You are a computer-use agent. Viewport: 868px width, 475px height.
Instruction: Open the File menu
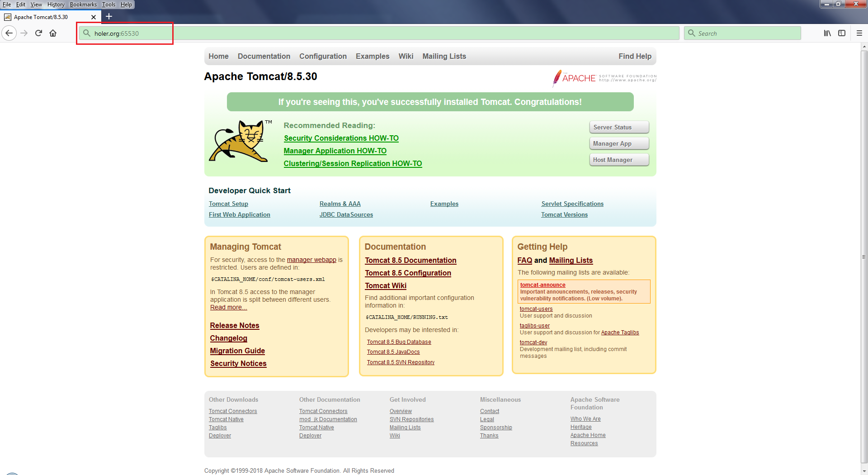tap(7, 5)
